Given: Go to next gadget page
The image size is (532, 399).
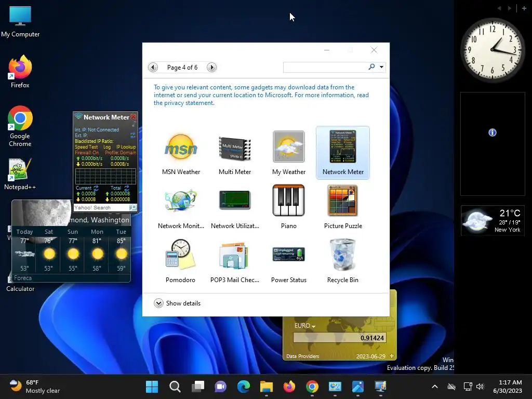Looking at the screenshot, I should pyautogui.click(x=212, y=67).
